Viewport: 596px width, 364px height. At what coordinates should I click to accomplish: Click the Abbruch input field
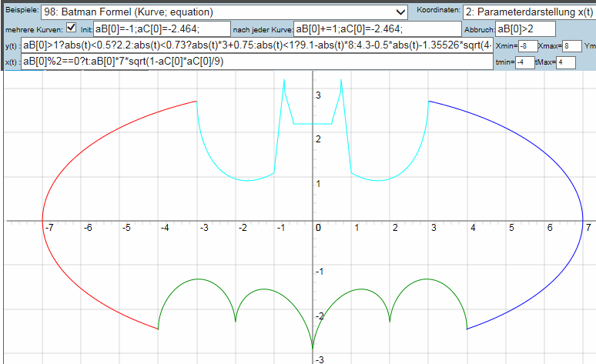(525, 29)
